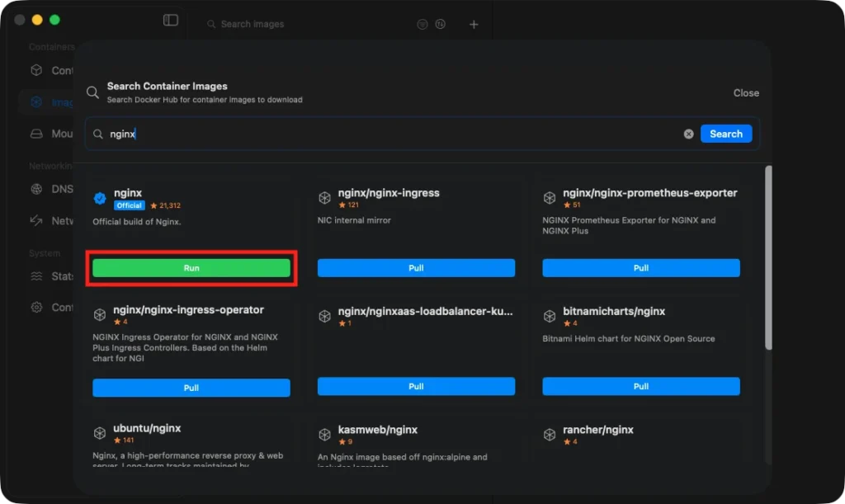
Task: Open the Mounts sidebar item
Action: pyautogui.click(x=51, y=134)
